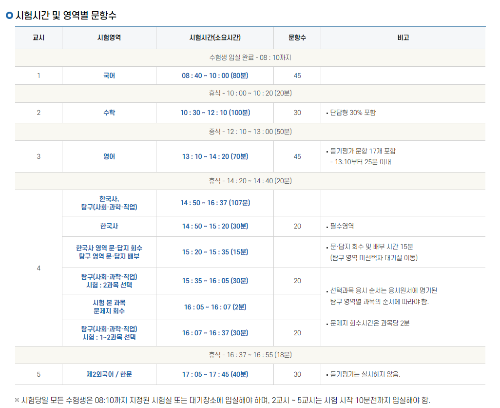Click period number 1 in the 교시 column
The width and height of the screenshot is (500, 408).
coord(39,76)
